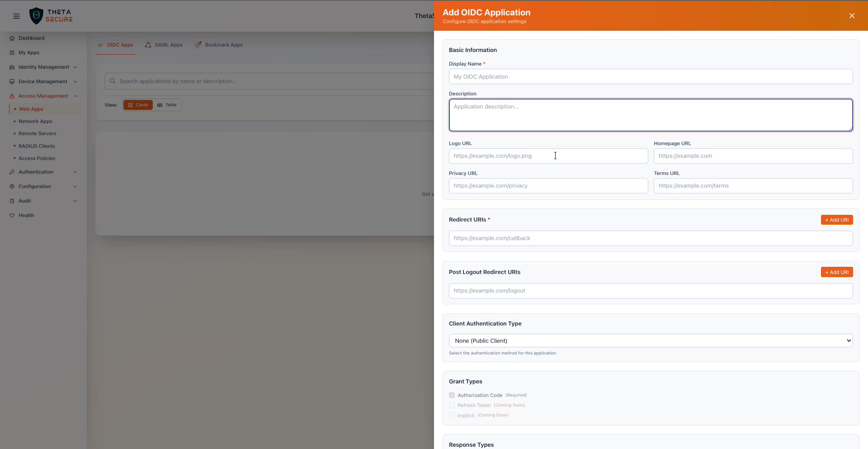The height and width of the screenshot is (449, 868).
Task: Click the Display Name input field
Action: point(650,76)
